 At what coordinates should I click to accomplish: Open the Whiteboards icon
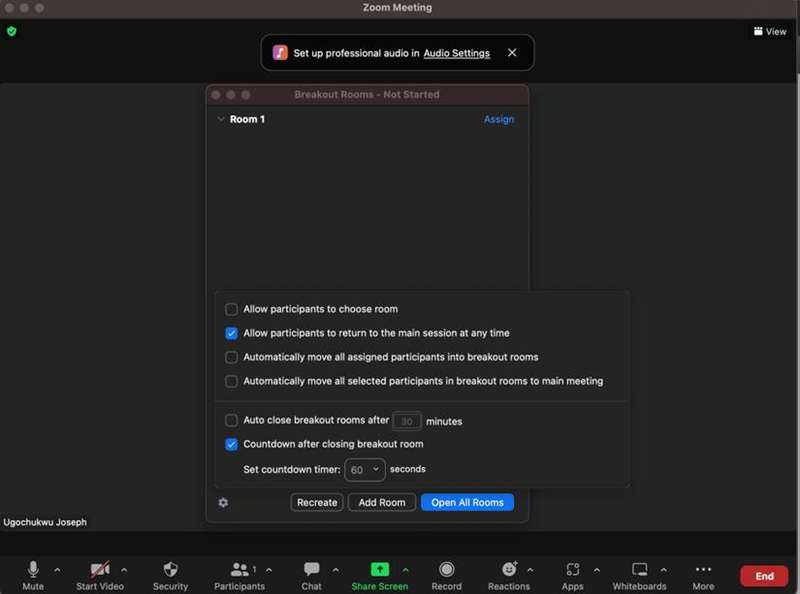tap(640, 569)
